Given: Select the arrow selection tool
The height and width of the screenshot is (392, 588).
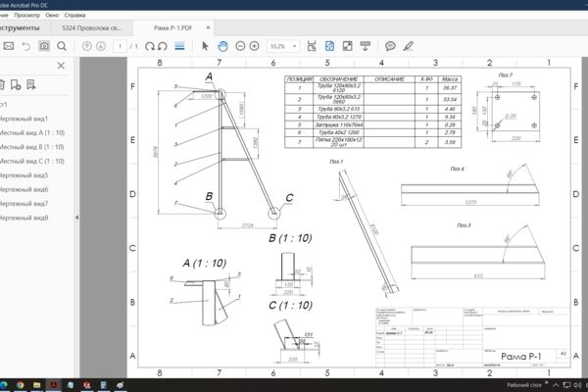Looking at the screenshot, I should tap(205, 46).
